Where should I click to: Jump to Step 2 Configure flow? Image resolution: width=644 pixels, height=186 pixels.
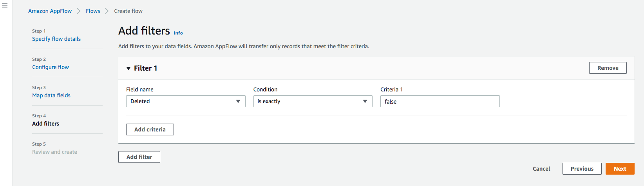click(x=51, y=67)
